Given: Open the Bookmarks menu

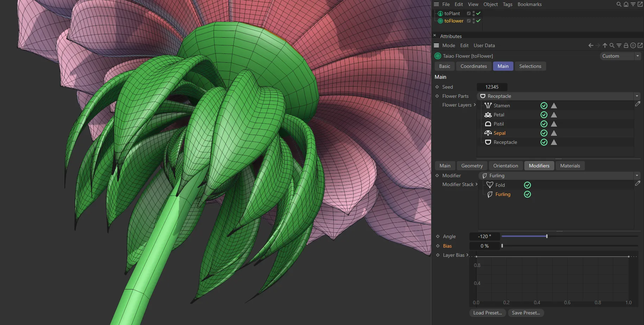Looking at the screenshot, I should coord(529,4).
